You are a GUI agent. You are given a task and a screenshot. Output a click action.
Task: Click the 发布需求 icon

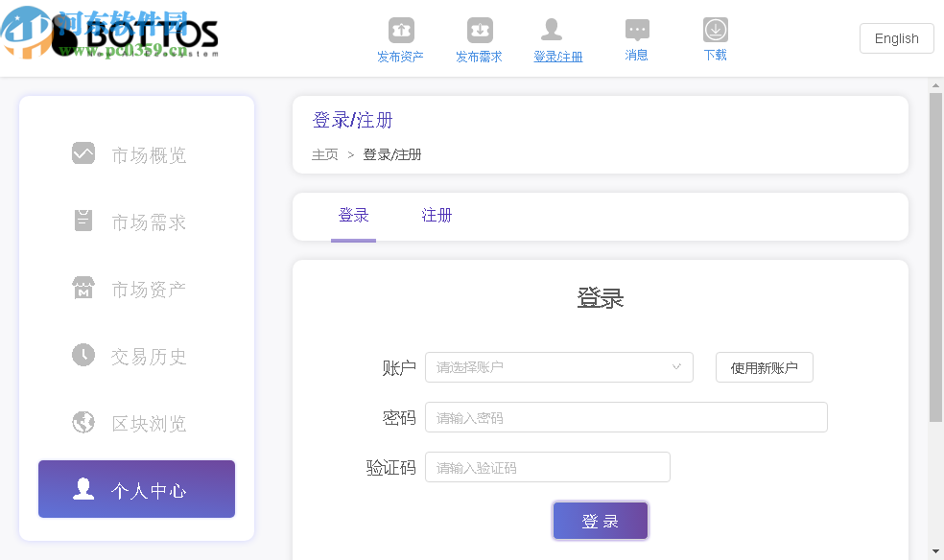(x=479, y=29)
